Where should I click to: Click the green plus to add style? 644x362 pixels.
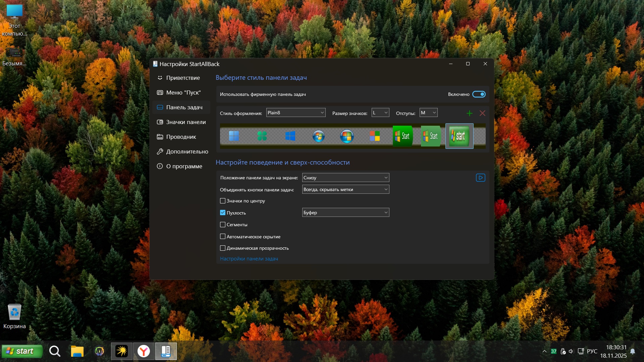pyautogui.click(x=469, y=113)
